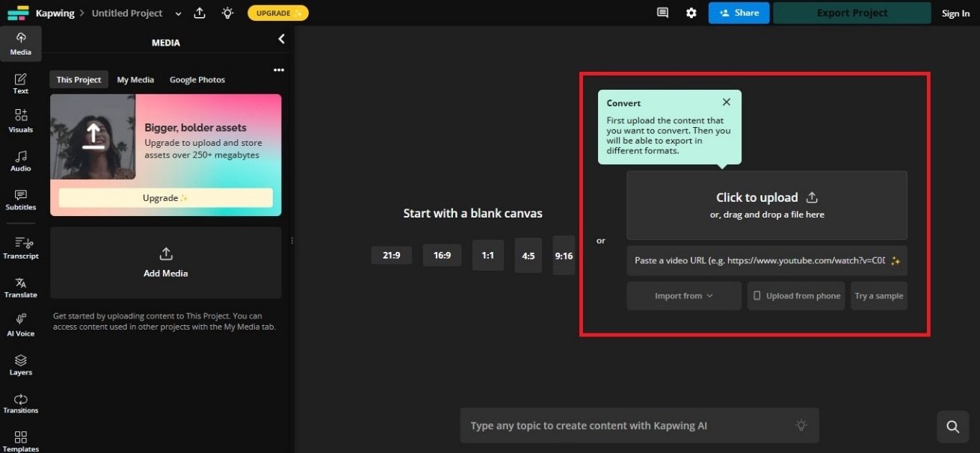The image size is (980, 453).
Task: Switch to Google Photos tab
Action: [x=197, y=79]
